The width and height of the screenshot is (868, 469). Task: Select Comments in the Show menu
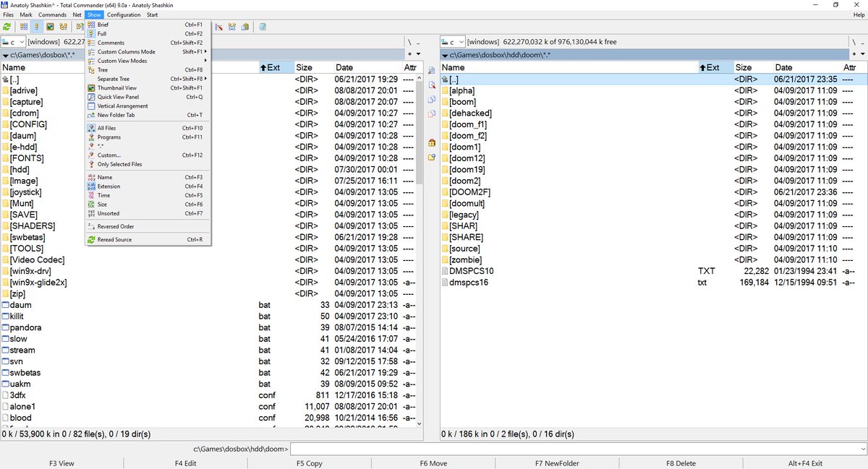pos(148,43)
